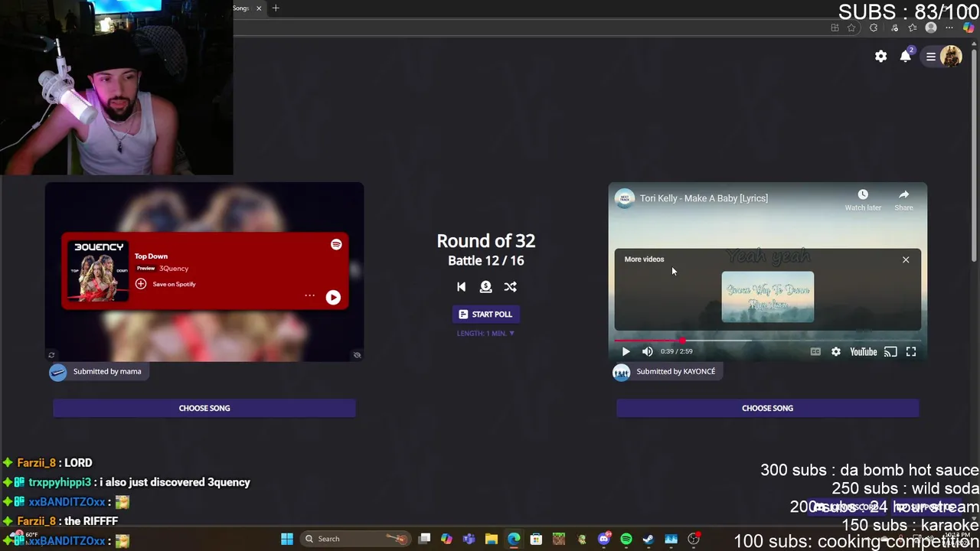This screenshot has width=980, height=551.
Task: Open YouTube player settings gear
Action: tap(836, 352)
